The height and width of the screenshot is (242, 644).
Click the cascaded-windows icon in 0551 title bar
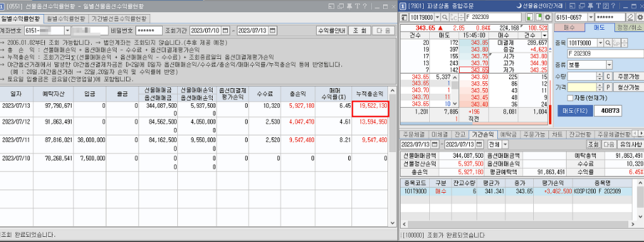(341, 6)
